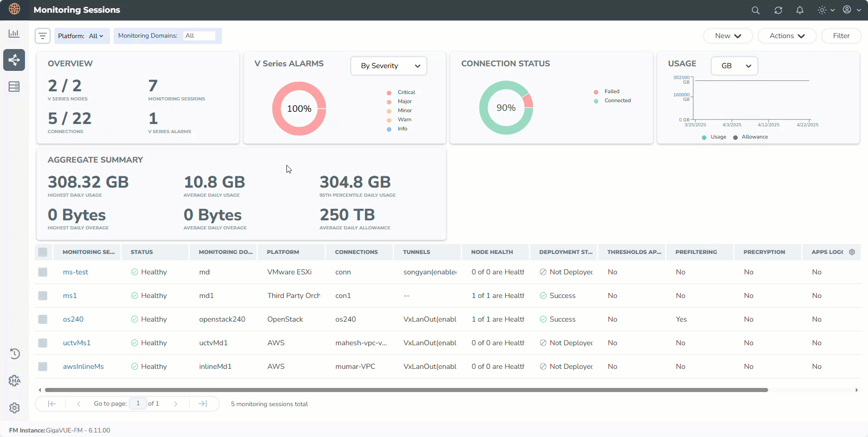Open the Actions menu

(787, 36)
